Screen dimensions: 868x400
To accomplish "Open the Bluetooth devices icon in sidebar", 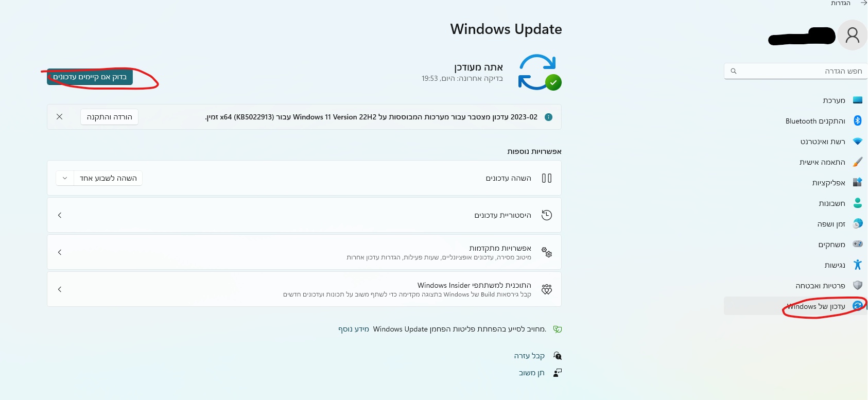I will point(858,120).
